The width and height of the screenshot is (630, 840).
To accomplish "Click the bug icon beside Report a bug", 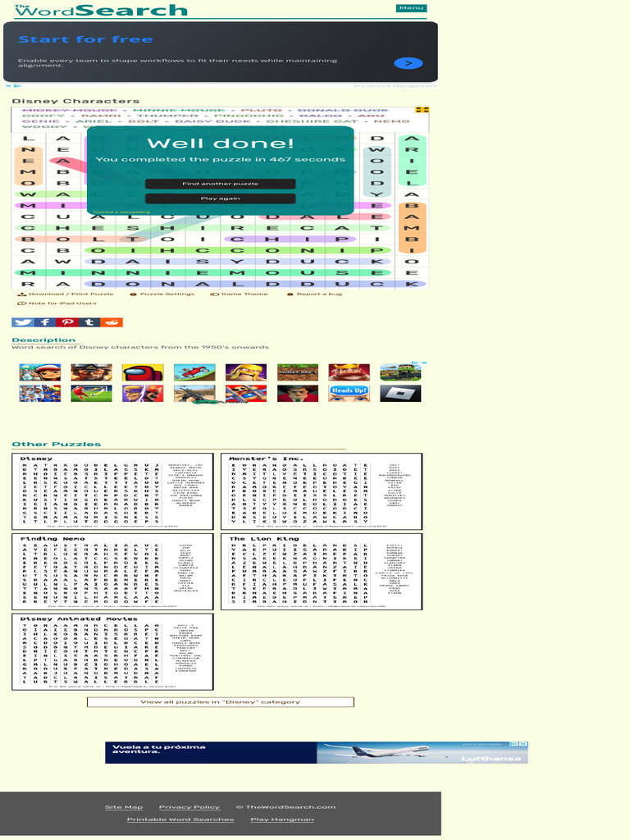I will click(x=290, y=294).
